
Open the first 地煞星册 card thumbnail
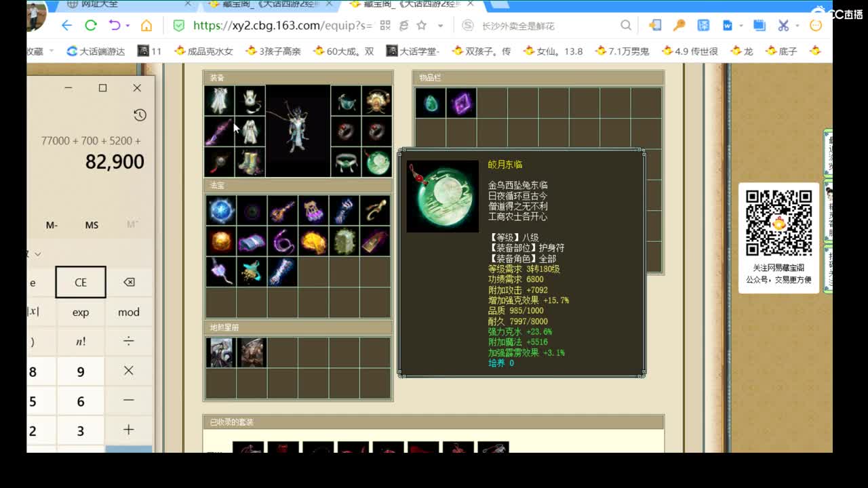point(221,352)
